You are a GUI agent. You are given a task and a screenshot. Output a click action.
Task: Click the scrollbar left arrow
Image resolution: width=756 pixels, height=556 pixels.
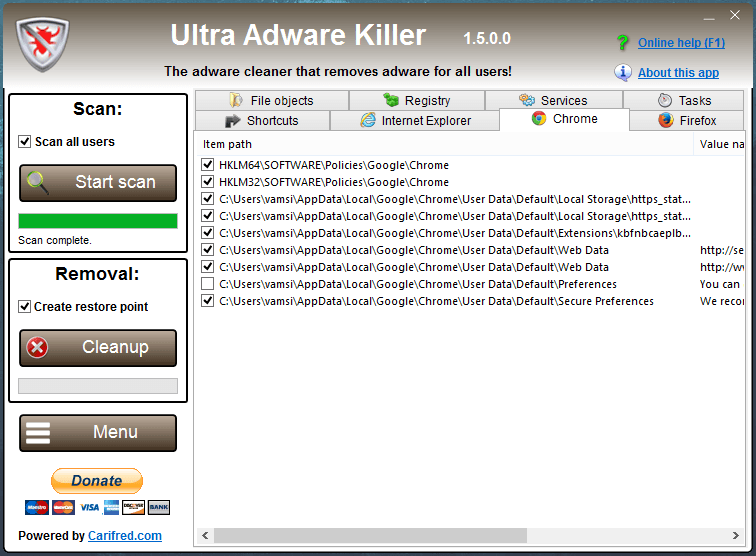[x=205, y=535]
